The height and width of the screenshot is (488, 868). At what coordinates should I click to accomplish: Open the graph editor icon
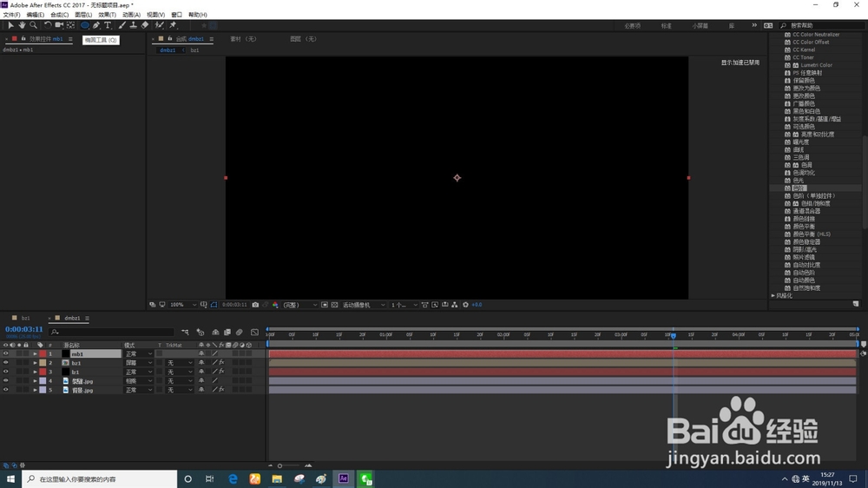pyautogui.click(x=254, y=333)
